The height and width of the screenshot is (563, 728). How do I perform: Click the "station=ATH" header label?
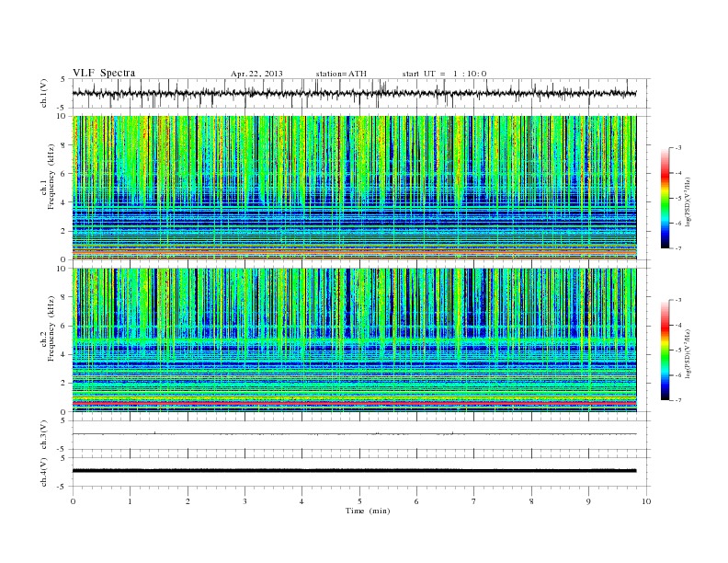pos(341,74)
